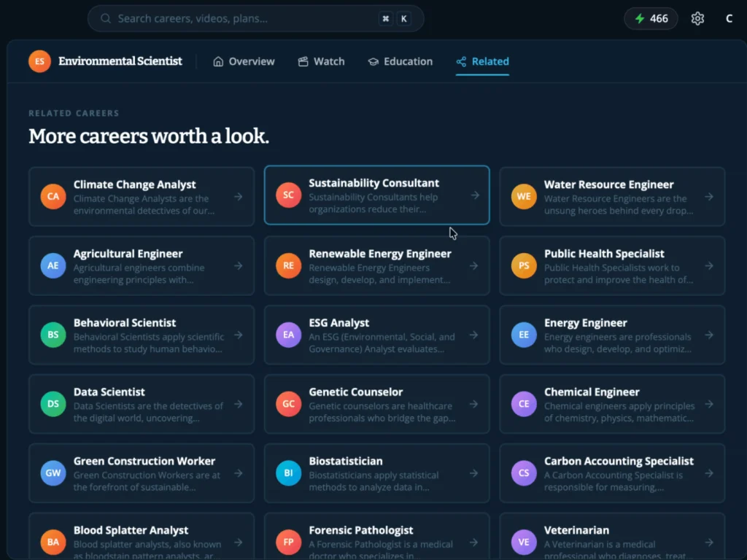Click the search magnifier icon

coord(106,18)
